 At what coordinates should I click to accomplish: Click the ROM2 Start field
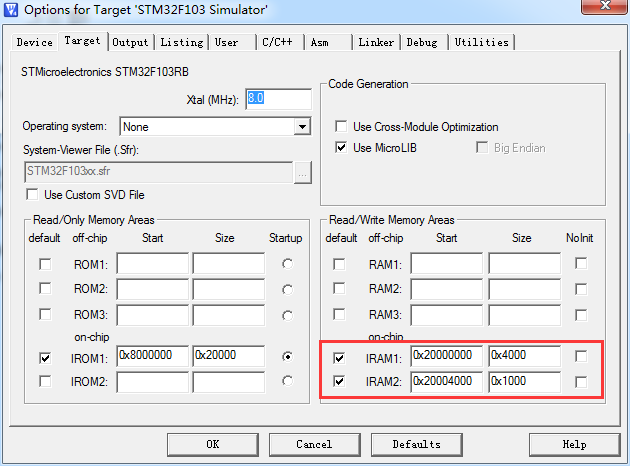153,289
